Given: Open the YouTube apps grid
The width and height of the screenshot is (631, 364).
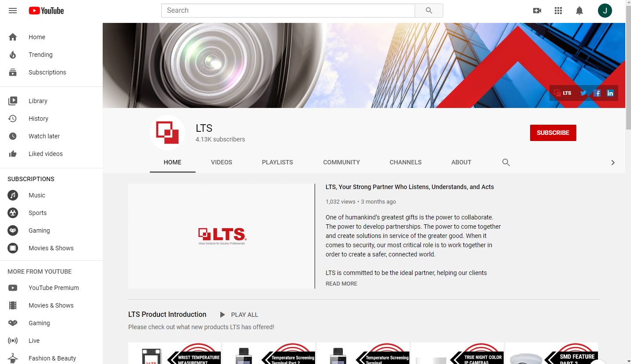Looking at the screenshot, I should (x=558, y=11).
